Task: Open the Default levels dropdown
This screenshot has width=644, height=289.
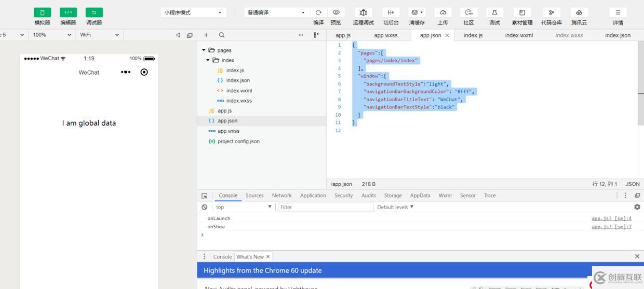Action: pos(395,207)
